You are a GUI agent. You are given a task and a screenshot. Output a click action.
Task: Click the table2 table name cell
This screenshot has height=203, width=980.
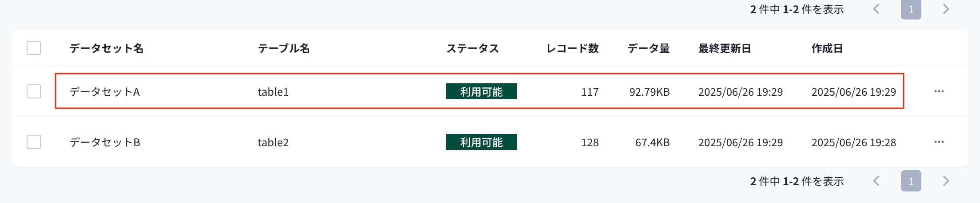pyautogui.click(x=273, y=142)
